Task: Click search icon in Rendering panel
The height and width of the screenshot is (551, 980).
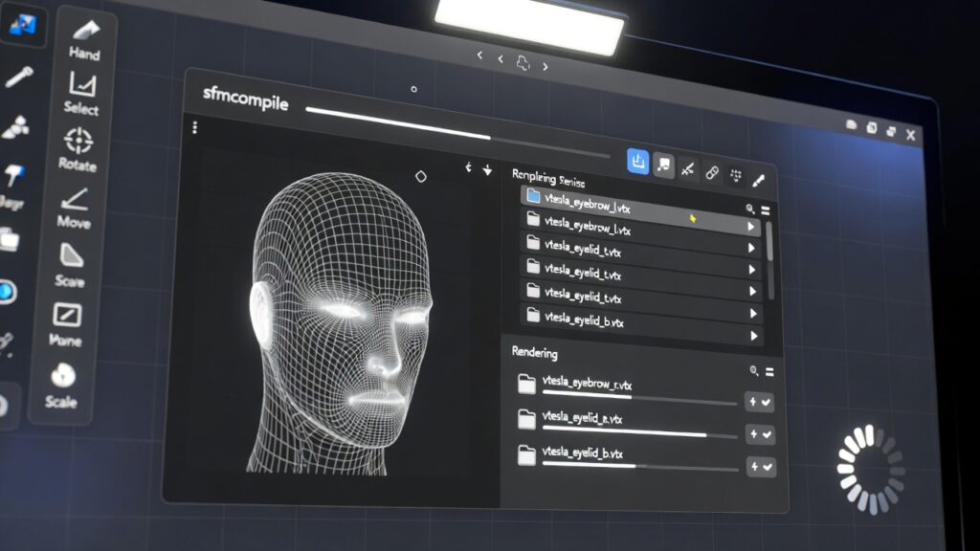Action: coord(754,370)
